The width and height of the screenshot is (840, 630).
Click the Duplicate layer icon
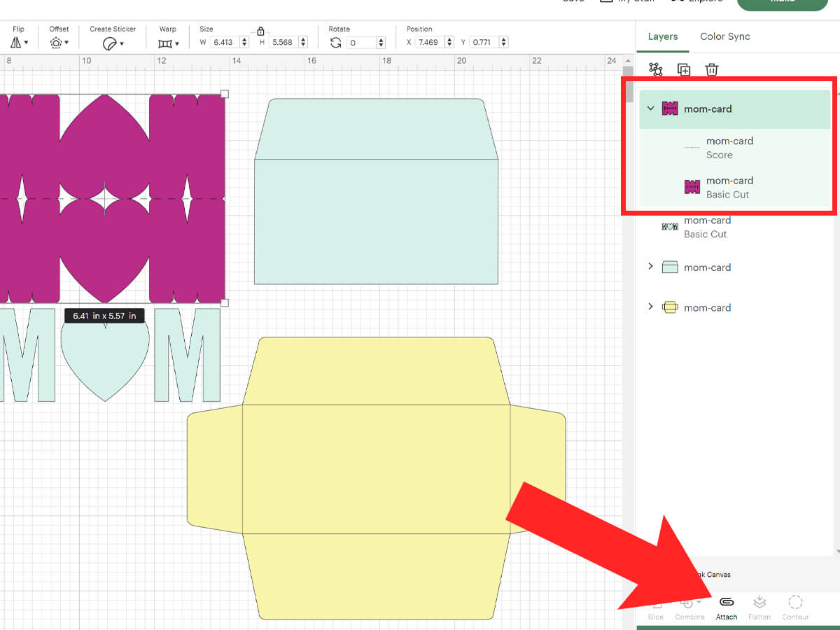pos(684,69)
